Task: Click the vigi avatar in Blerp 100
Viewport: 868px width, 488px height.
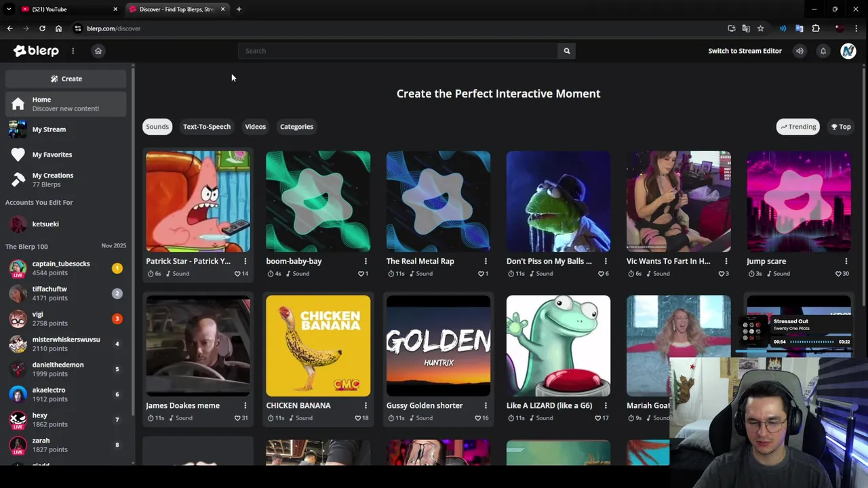Action: (x=18, y=319)
